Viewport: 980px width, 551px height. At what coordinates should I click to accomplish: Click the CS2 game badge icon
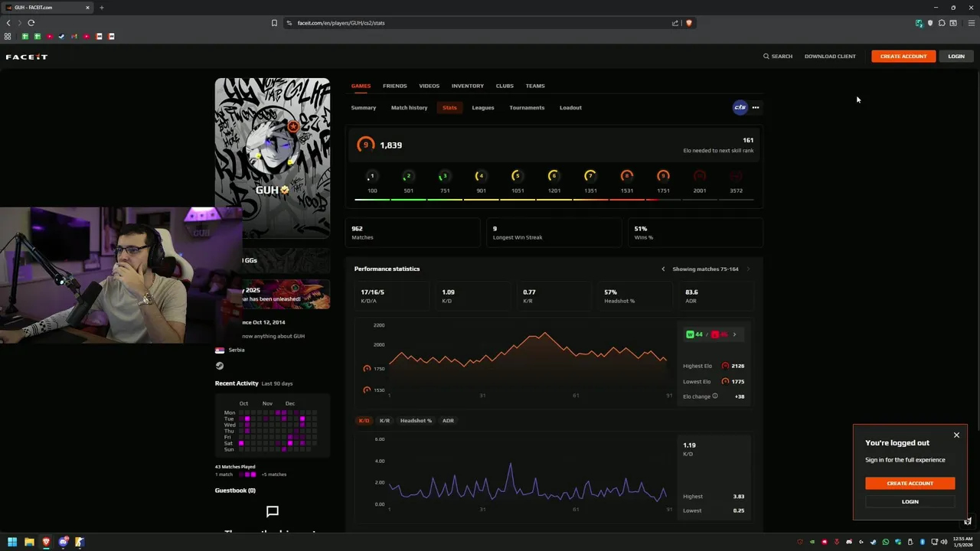tap(740, 107)
